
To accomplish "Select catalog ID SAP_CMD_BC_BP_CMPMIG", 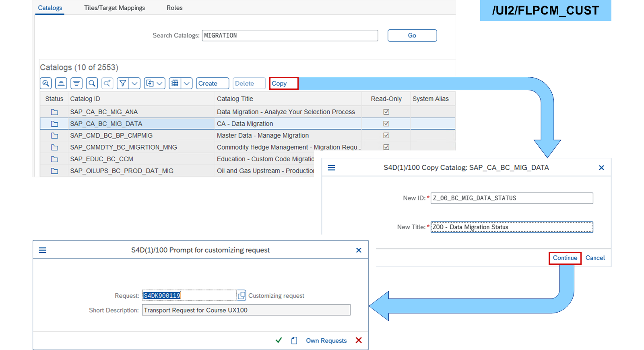I will coord(111,136).
